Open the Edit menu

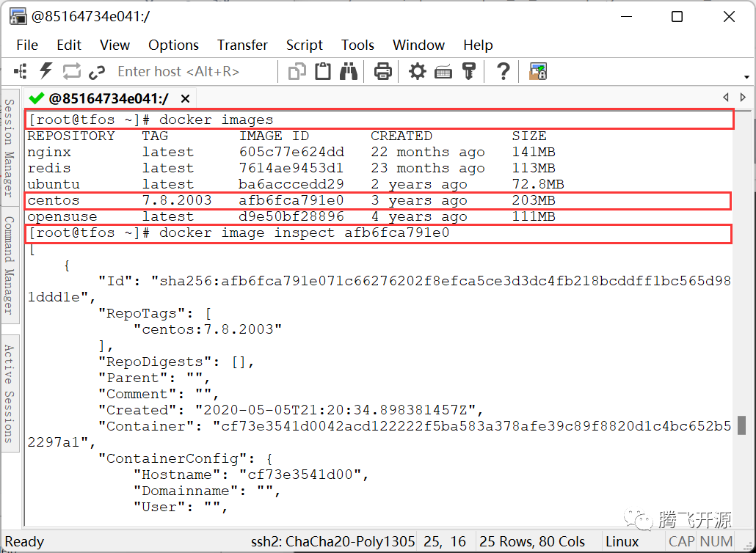tap(69, 45)
